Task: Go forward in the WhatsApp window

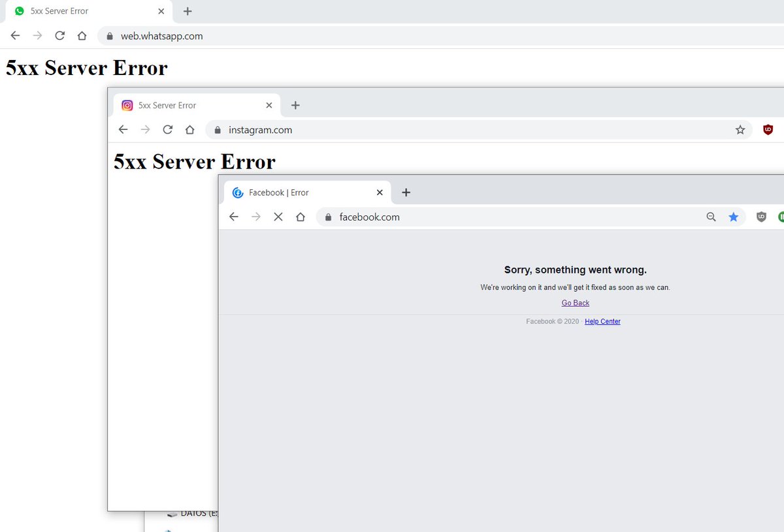Action: 37,36
